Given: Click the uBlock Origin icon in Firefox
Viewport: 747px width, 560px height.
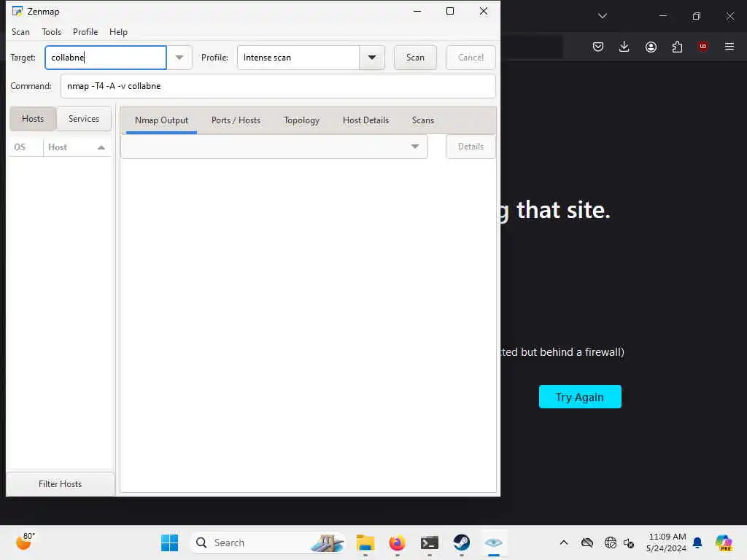Looking at the screenshot, I should [x=703, y=46].
